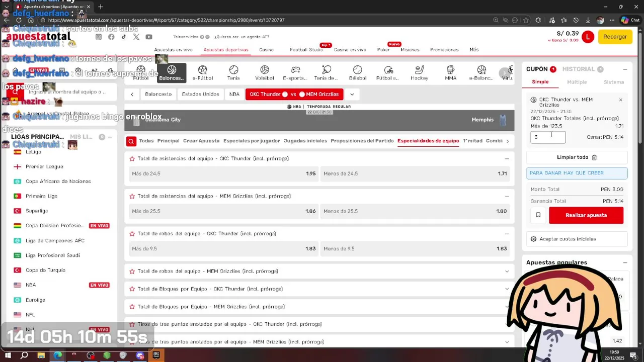Switch to the Múltiple coupon tab
The height and width of the screenshot is (362, 644).
577,82
